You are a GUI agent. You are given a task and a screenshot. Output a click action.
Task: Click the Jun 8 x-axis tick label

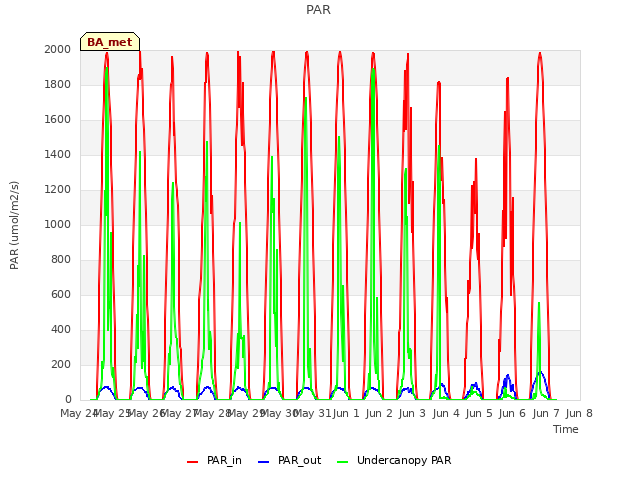[x=579, y=413]
